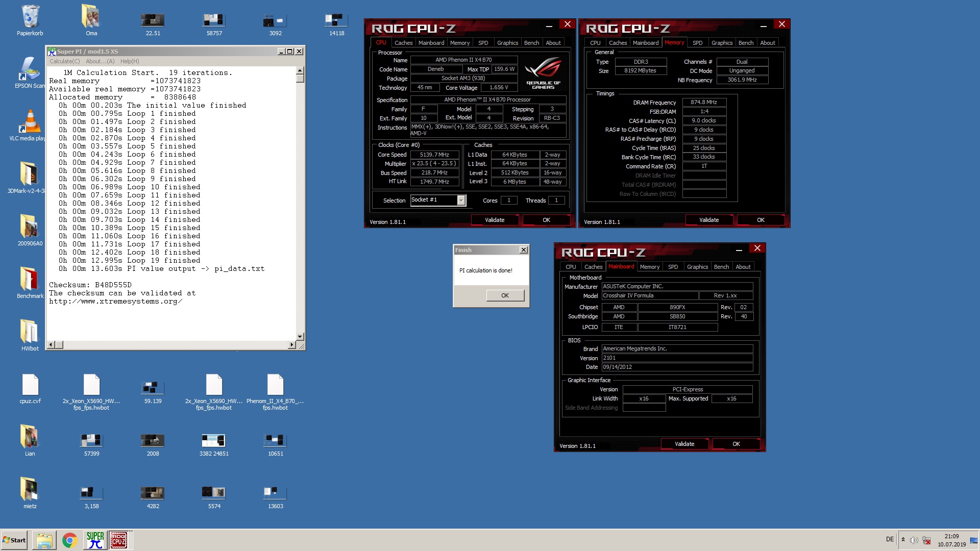Click the Start button
The image size is (980, 551).
[14, 540]
